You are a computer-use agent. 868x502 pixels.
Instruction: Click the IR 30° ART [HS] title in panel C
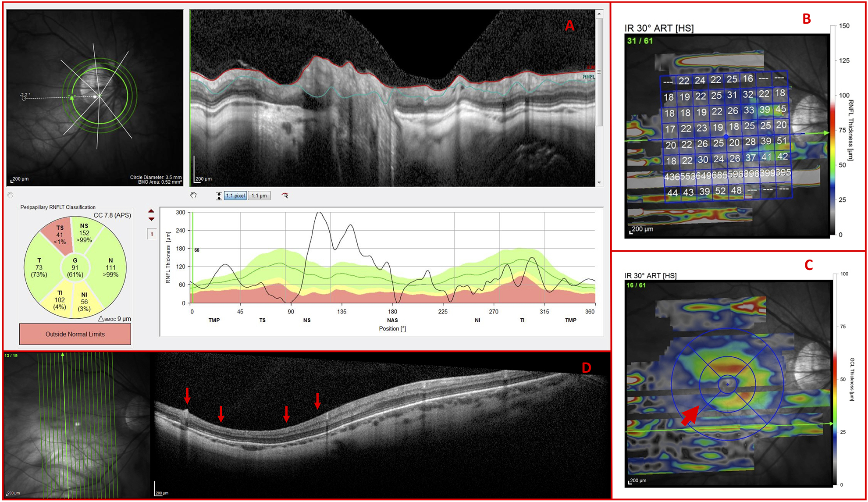click(x=651, y=276)
